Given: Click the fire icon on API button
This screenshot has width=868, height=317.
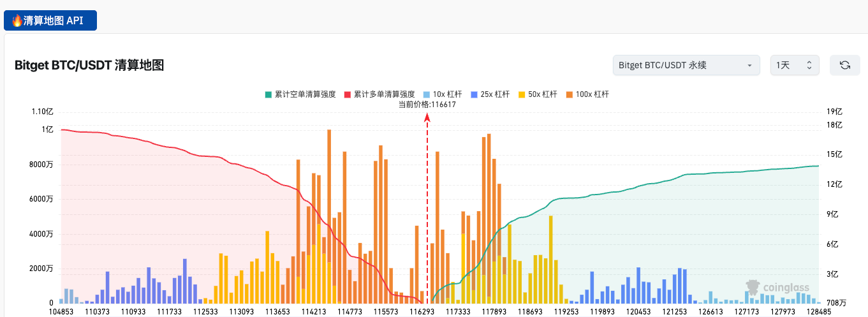Looking at the screenshot, I should click(x=17, y=20).
